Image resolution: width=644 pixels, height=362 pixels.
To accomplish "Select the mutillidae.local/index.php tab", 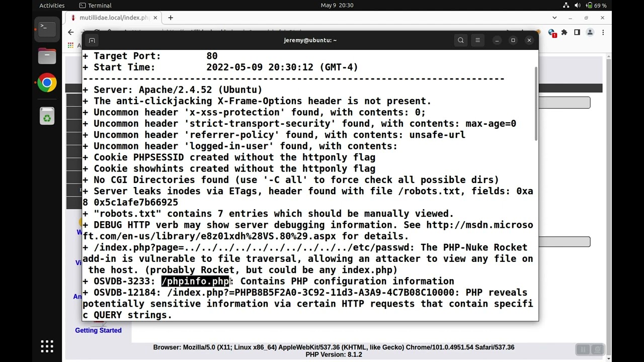I will [x=114, y=18].
